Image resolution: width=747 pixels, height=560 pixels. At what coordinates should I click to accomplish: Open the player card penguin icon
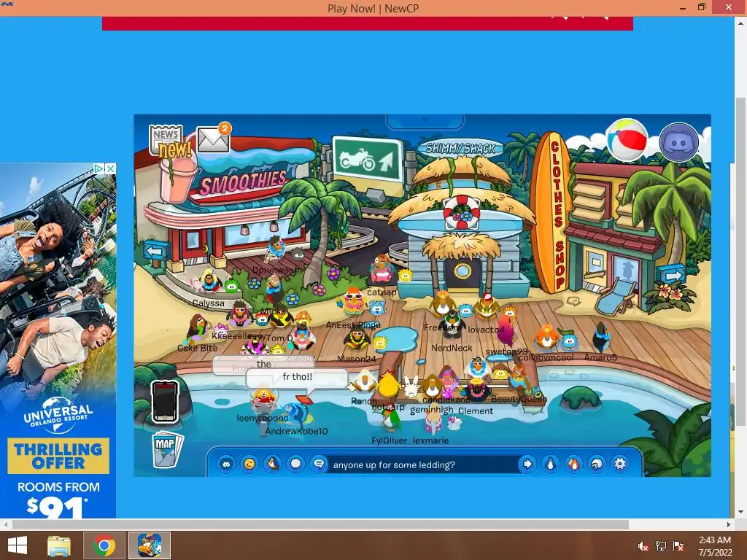550,464
